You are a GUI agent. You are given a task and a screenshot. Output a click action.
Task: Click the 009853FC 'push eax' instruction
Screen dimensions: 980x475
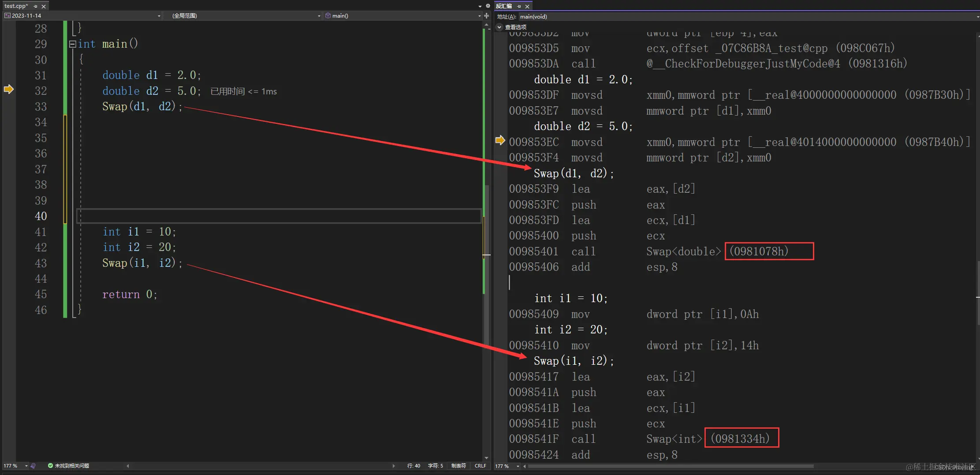pyautogui.click(x=587, y=205)
